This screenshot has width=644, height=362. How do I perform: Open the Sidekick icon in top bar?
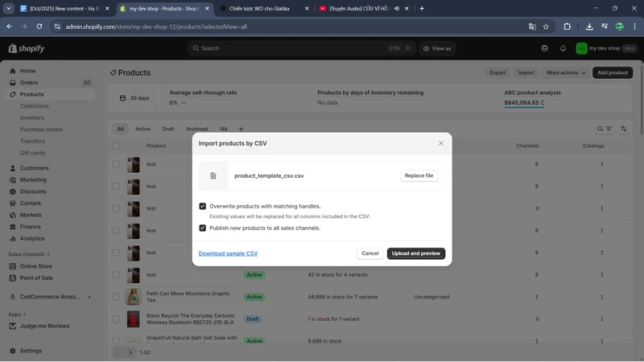click(545, 48)
